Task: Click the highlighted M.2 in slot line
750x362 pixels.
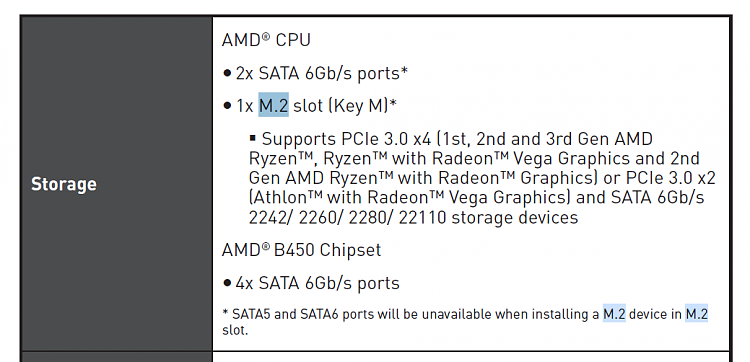Action: tap(274, 105)
